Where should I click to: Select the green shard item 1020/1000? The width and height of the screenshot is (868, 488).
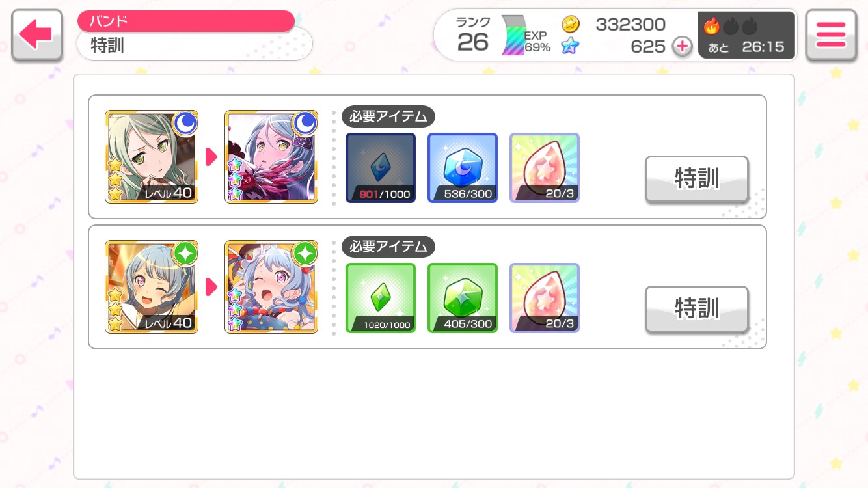[x=381, y=298]
